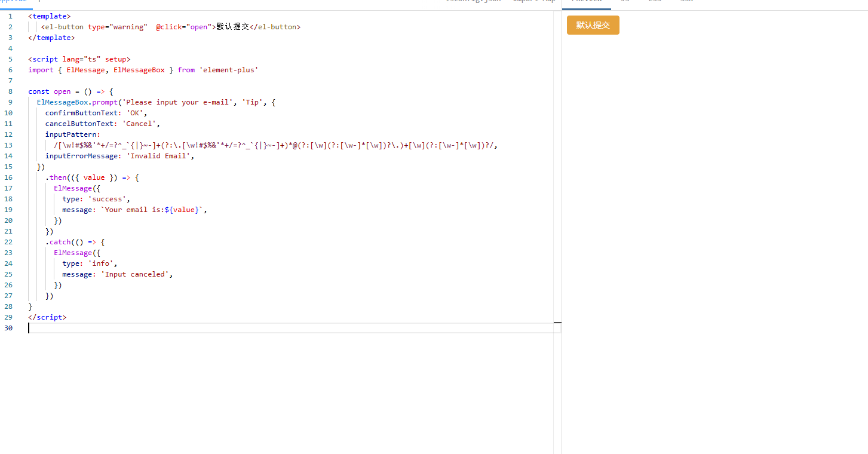
Task: Click ElMessageBox.prompt call in code
Action: 77,102
